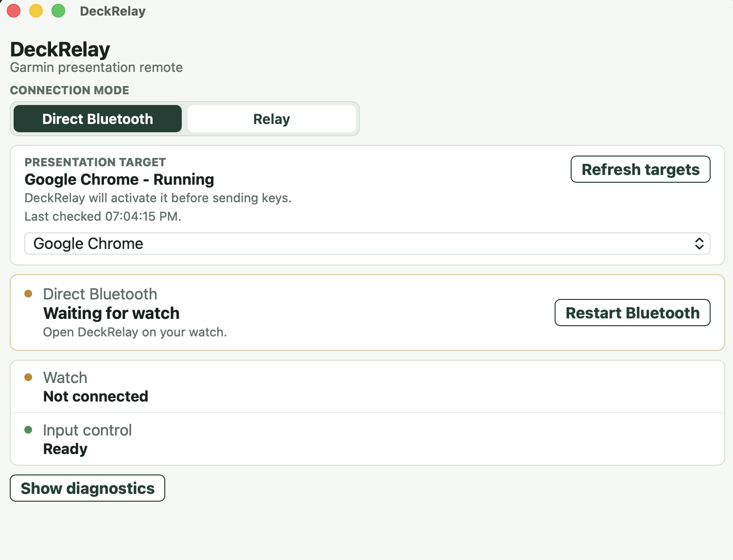Viewport: 733px width, 560px height.
Task: Click the Last checked timestamp text
Action: pos(103,216)
